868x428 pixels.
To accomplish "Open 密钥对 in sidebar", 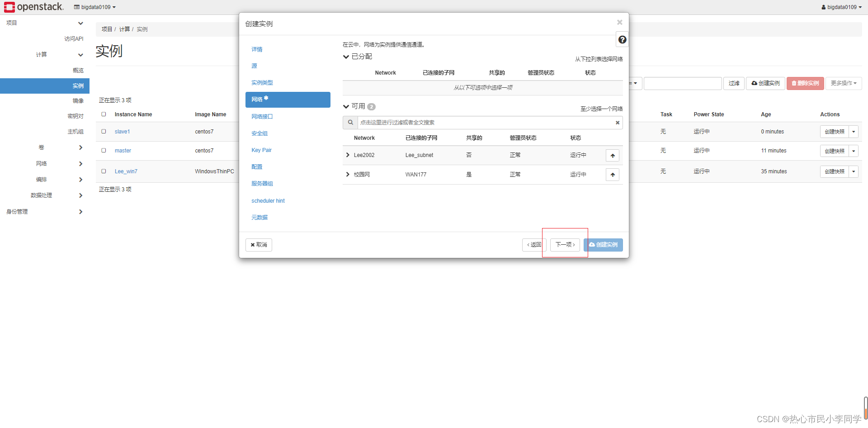I will pyautogui.click(x=75, y=116).
